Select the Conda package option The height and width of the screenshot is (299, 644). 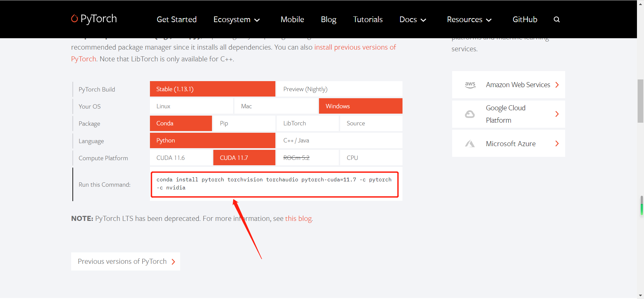181,123
